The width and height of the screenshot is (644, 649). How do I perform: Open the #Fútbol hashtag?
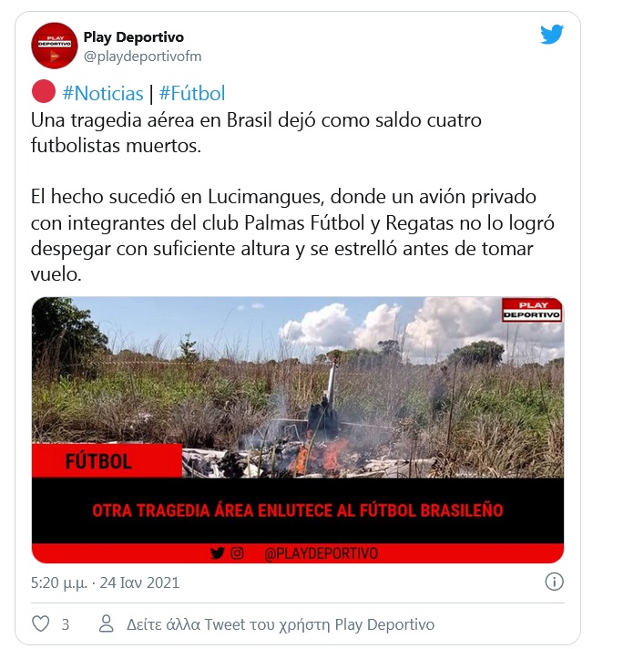[x=192, y=93]
